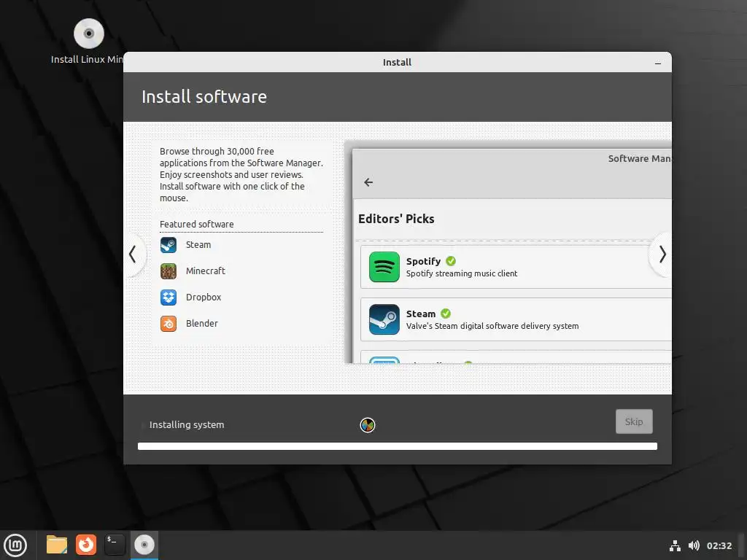
Task: Expand installer details arrow beside Installing system
Action: tap(143, 425)
